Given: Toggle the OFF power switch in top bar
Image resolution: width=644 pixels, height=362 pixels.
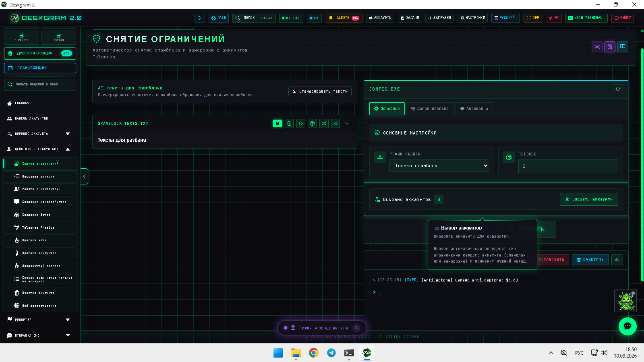Looking at the screenshot, I should (533, 18).
